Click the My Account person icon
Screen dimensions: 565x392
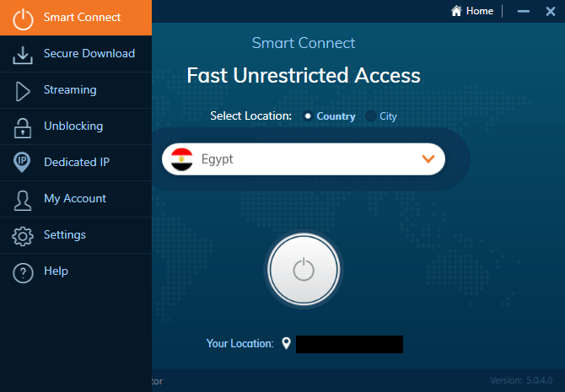pos(23,199)
